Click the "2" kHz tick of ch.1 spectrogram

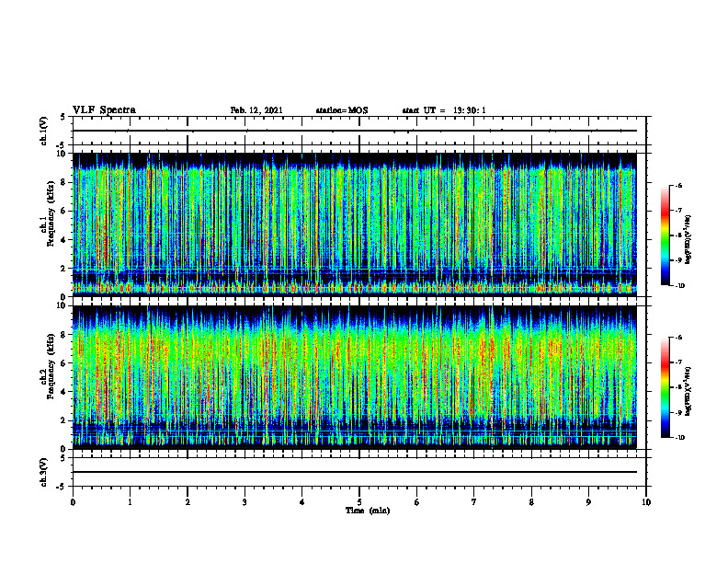(64, 269)
